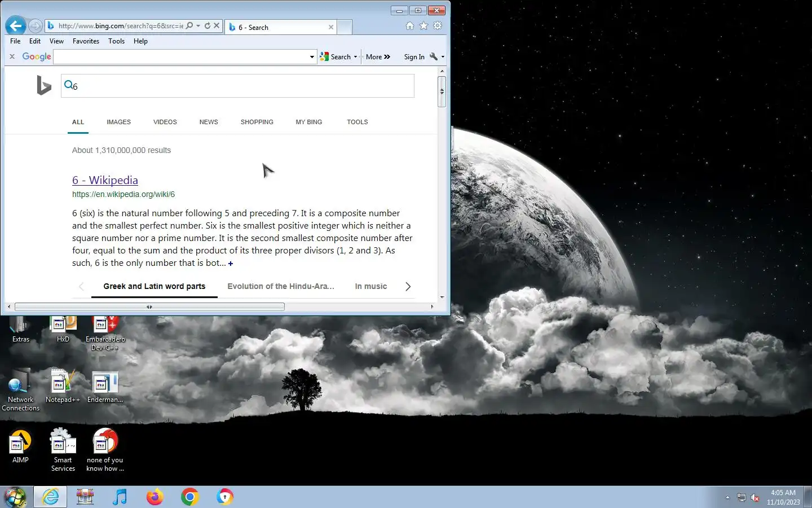Stop loading with the address bar X
Viewport: 812px width, 508px height.
pyautogui.click(x=217, y=25)
